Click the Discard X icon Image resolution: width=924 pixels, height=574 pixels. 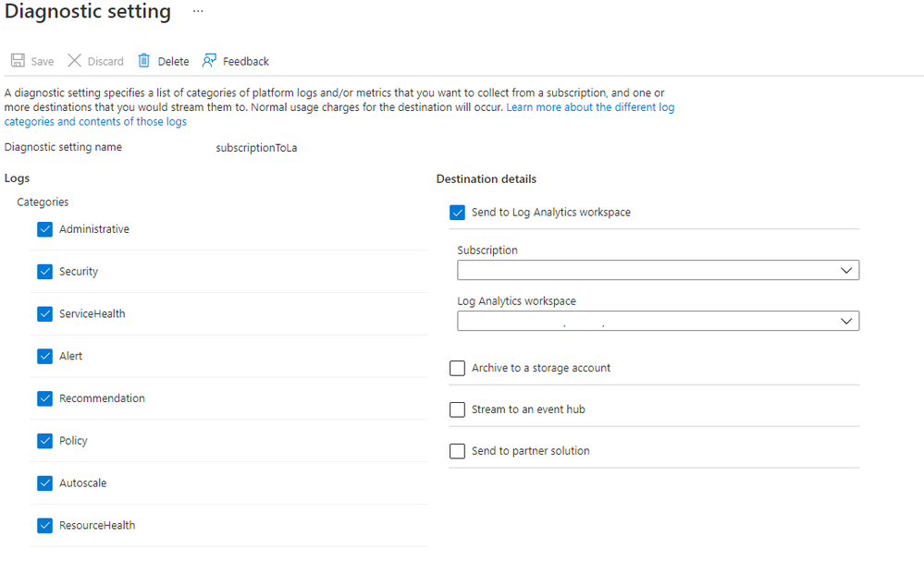coord(75,61)
